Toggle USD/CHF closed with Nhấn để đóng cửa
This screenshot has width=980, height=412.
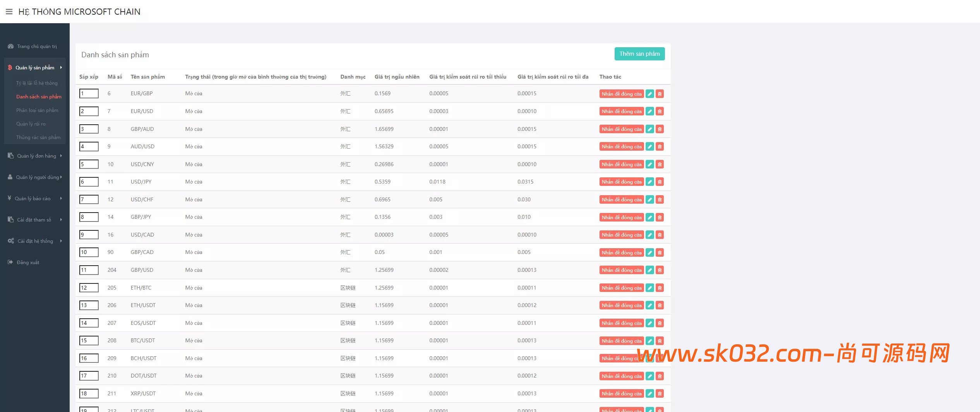621,200
